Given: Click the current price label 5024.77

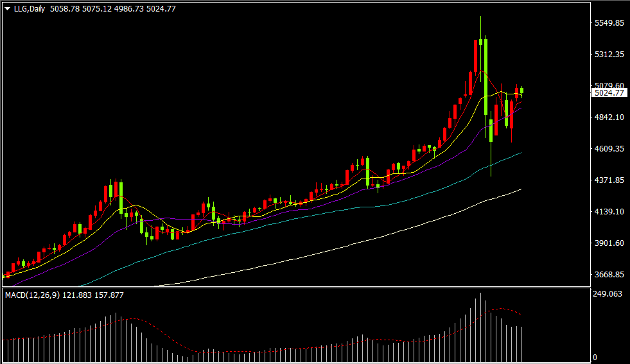Looking at the screenshot, I should pyautogui.click(x=609, y=93).
